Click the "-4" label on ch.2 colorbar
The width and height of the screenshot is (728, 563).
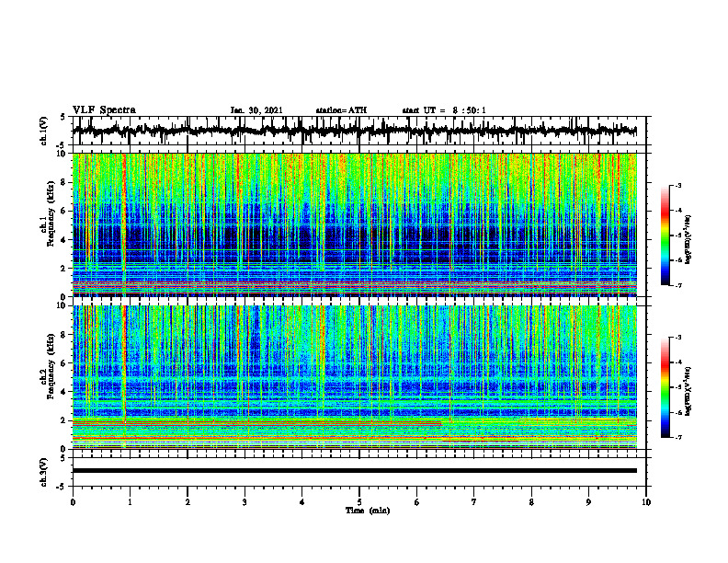(x=678, y=362)
